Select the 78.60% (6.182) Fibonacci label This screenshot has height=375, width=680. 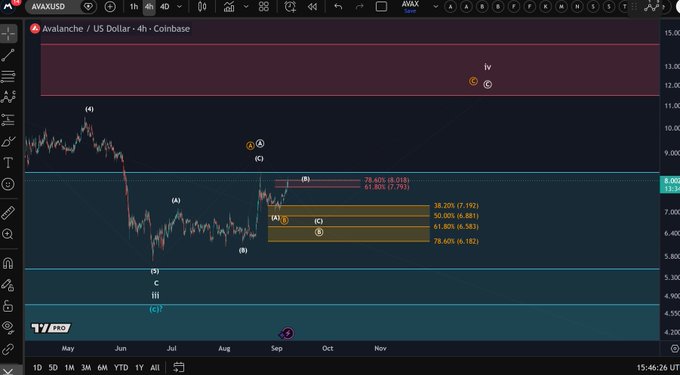tap(456, 241)
